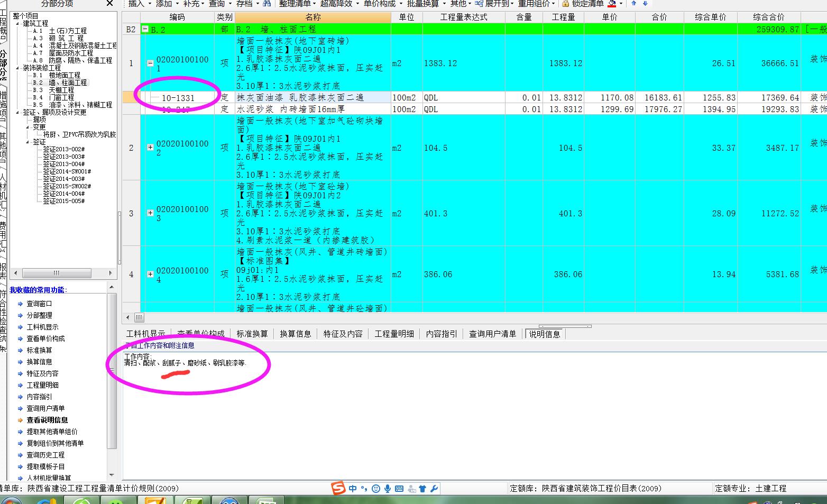Click the Sogou S input method logo

click(339, 488)
